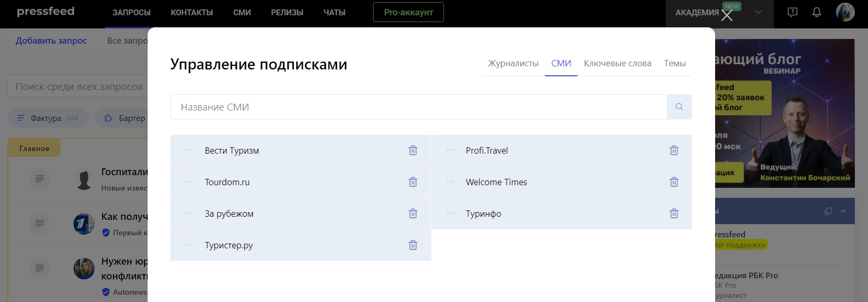Delete the За рубежом subscription
Screen dimensions: 868x302
tap(413, 214)
